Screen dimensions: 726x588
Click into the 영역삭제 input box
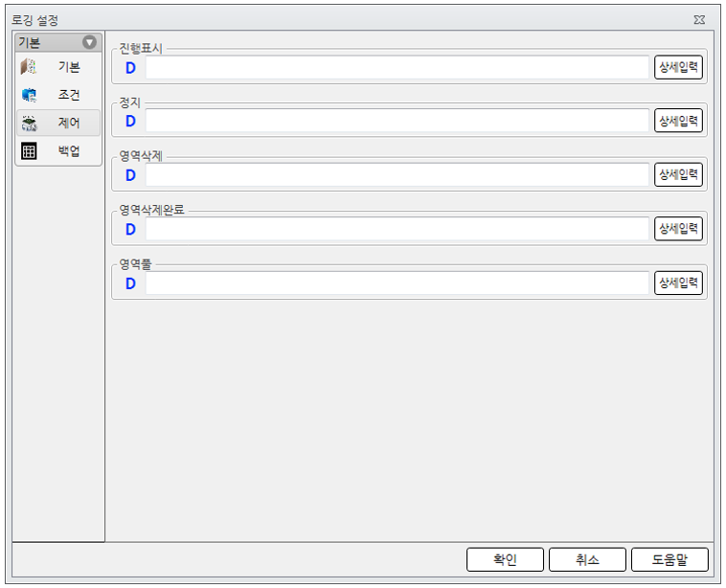397,175
